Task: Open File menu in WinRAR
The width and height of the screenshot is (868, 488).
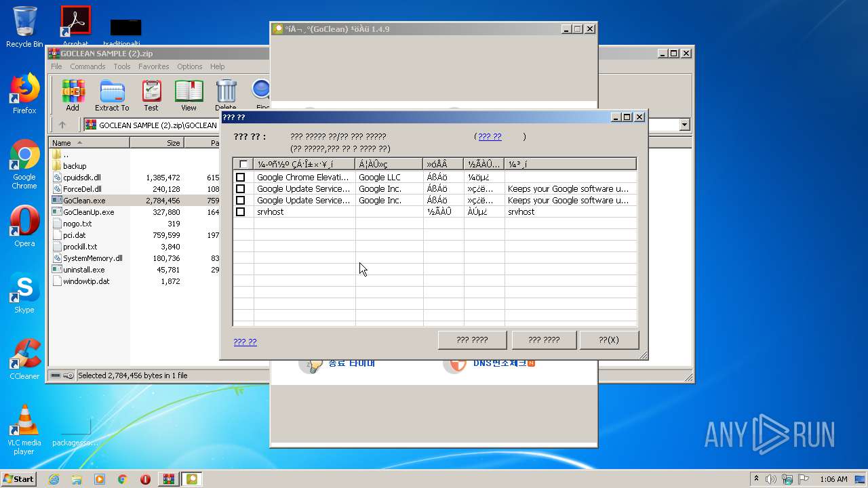Action: pos(56,66)
